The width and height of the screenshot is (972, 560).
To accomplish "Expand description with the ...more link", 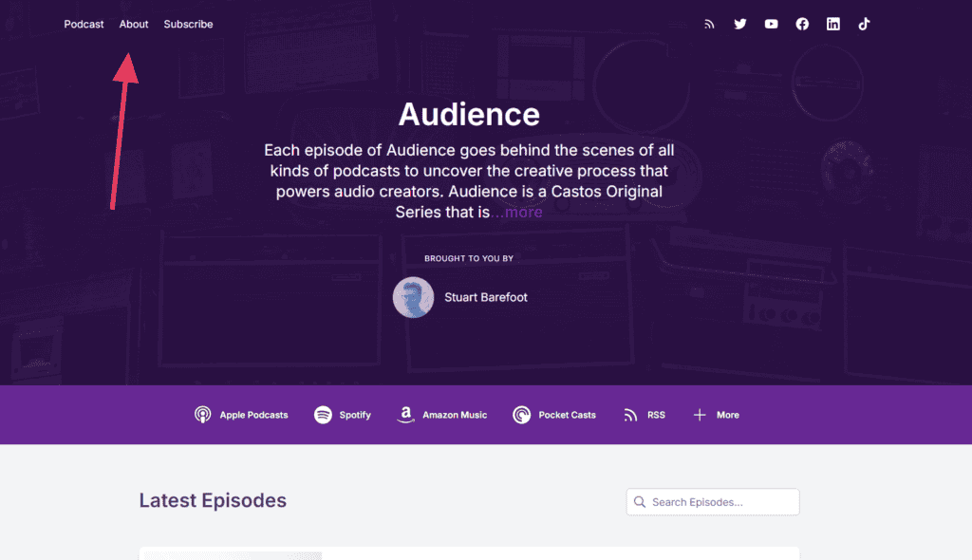I will coord(517,213).
